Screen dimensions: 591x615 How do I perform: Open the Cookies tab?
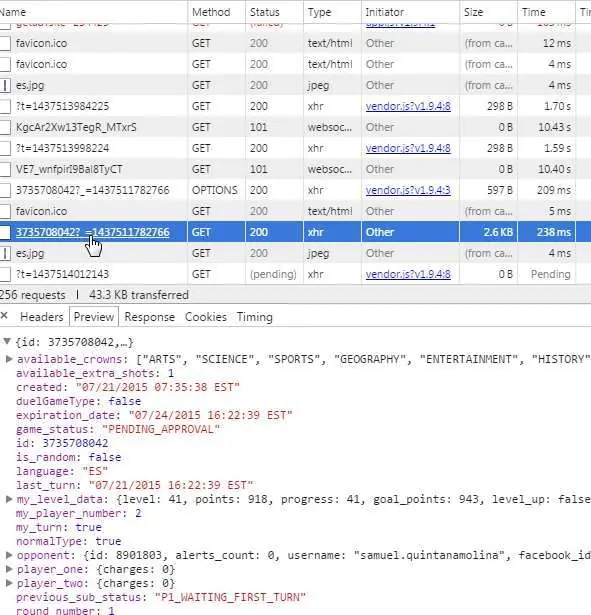tap(206, 317)
